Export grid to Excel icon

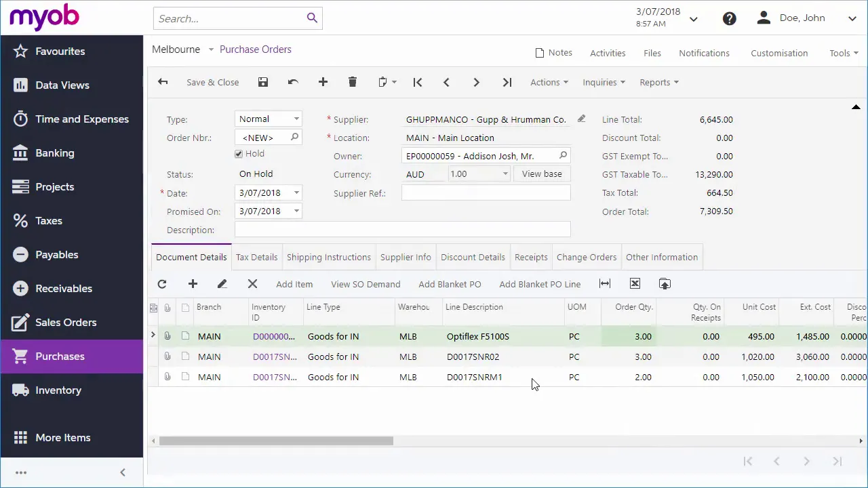coord(635,284)
